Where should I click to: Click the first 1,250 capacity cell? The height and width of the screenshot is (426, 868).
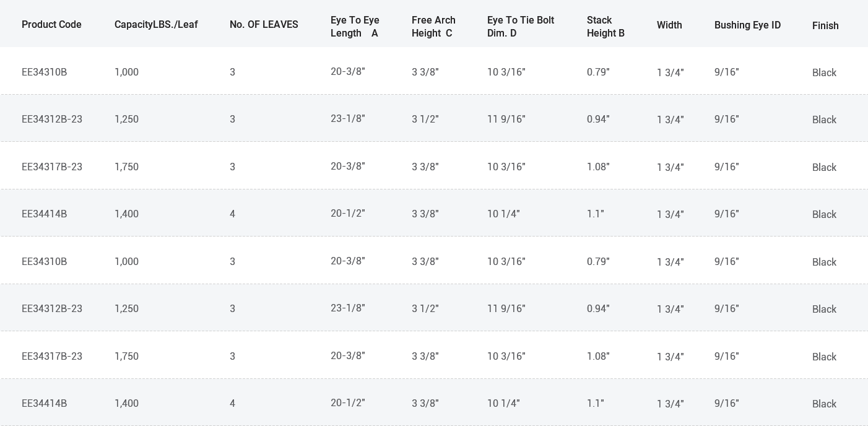click(126, 120)
